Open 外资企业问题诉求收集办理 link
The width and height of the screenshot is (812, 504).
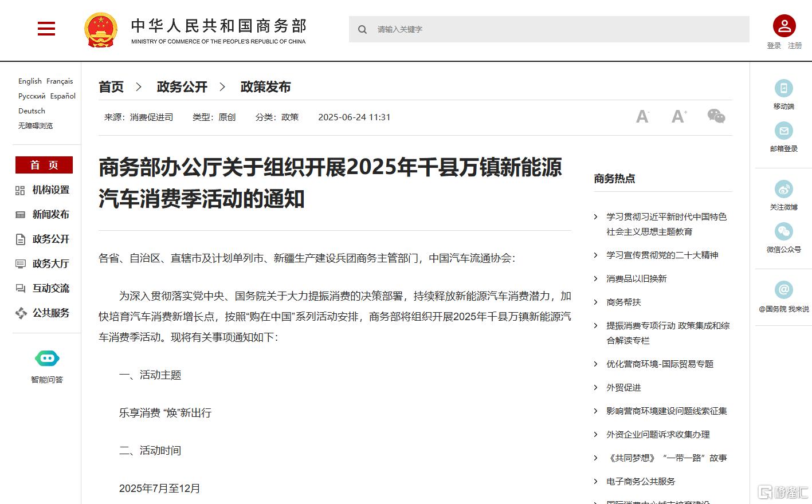coord(658,435)
